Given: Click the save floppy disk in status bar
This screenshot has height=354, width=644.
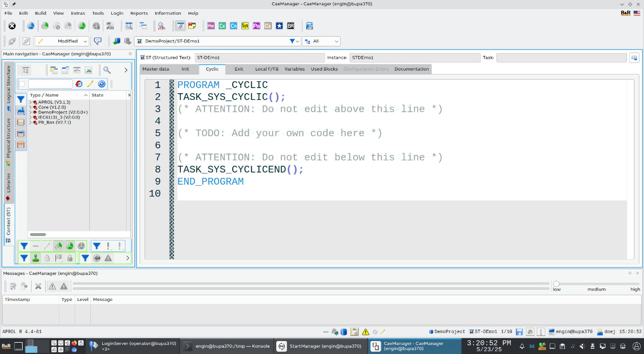Looking at the screenshot, I should (519, 332).
